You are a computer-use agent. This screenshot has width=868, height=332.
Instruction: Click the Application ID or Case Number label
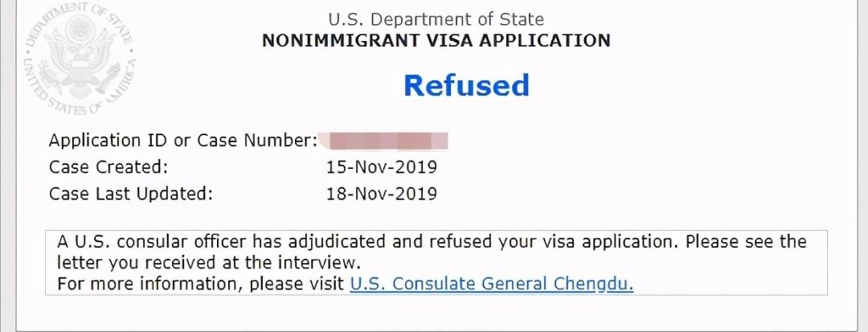click(x=182, y=141)
